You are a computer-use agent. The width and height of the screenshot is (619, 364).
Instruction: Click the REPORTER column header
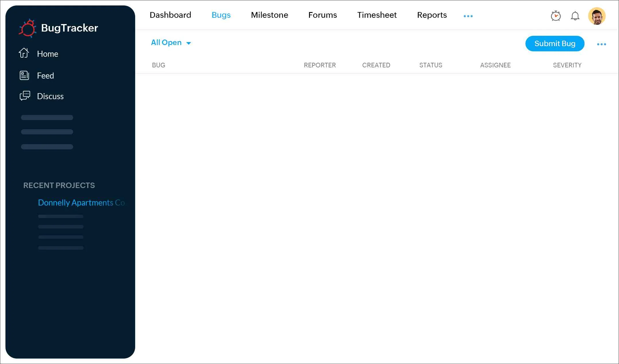320,65
